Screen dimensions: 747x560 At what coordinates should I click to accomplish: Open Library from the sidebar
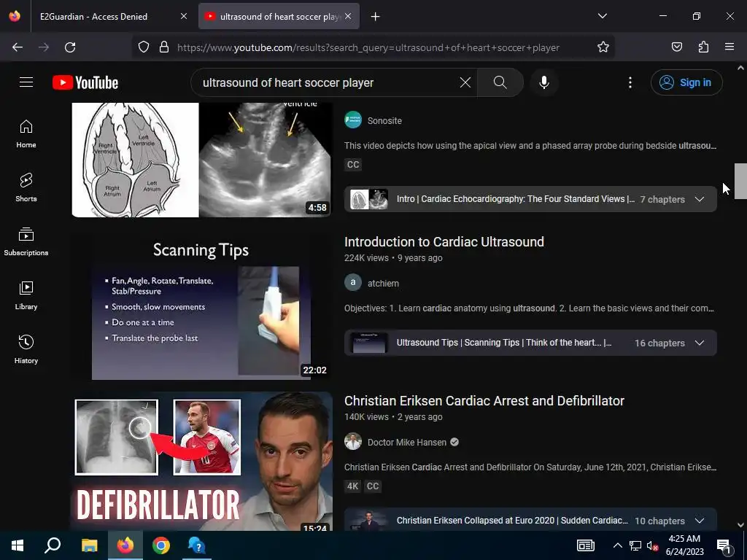26,296
